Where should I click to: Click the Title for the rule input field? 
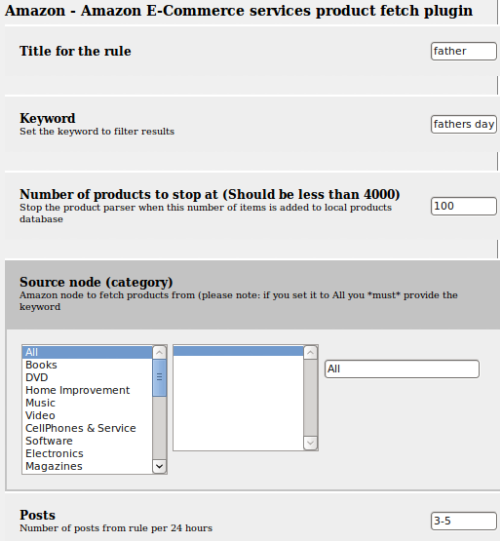(x=463, y=51)
